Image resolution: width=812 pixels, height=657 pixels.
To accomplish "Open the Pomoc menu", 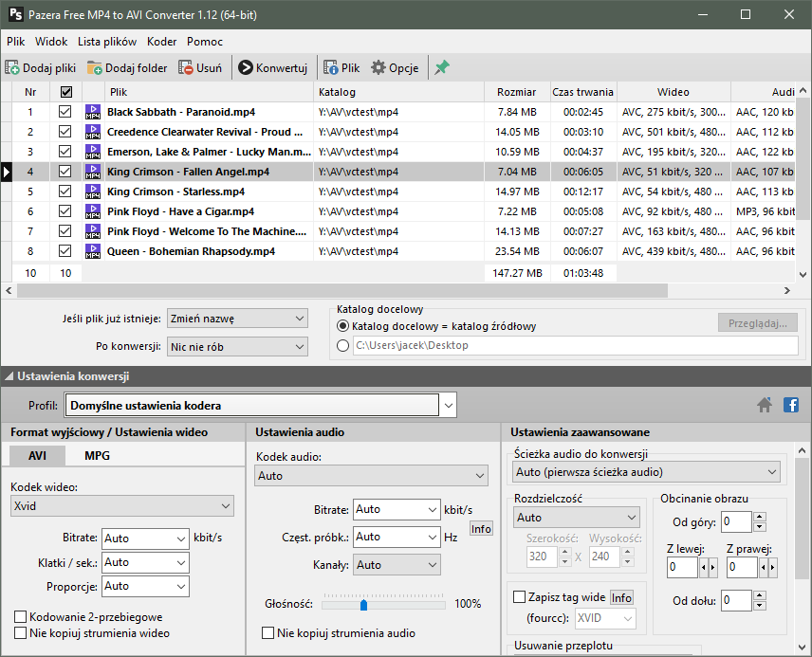I will [205, 42].
